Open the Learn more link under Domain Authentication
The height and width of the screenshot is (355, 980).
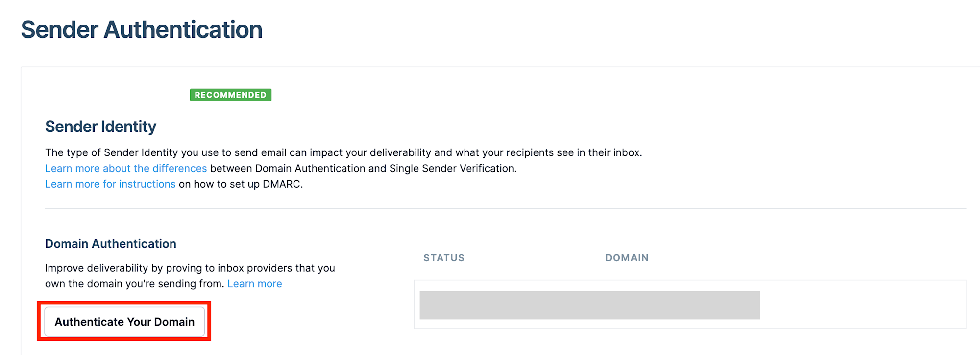coord(254,284)
